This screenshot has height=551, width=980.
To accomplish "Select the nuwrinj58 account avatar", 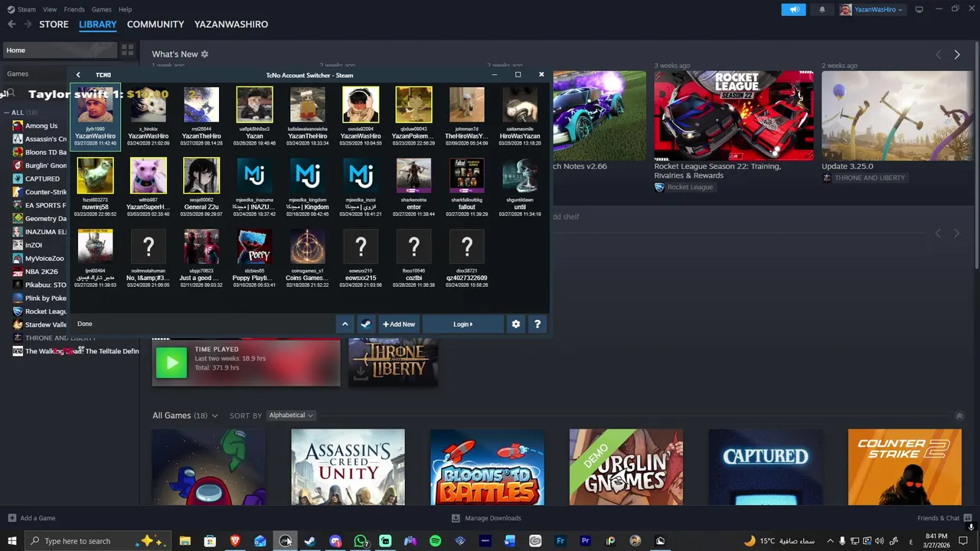I will (x=95, y=175).
